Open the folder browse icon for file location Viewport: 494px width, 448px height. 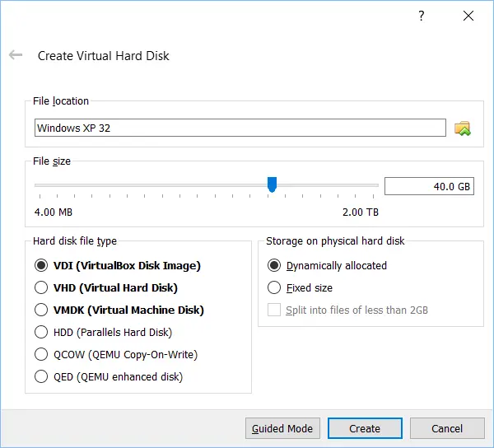pyautogui.click(x=462, y=128)
